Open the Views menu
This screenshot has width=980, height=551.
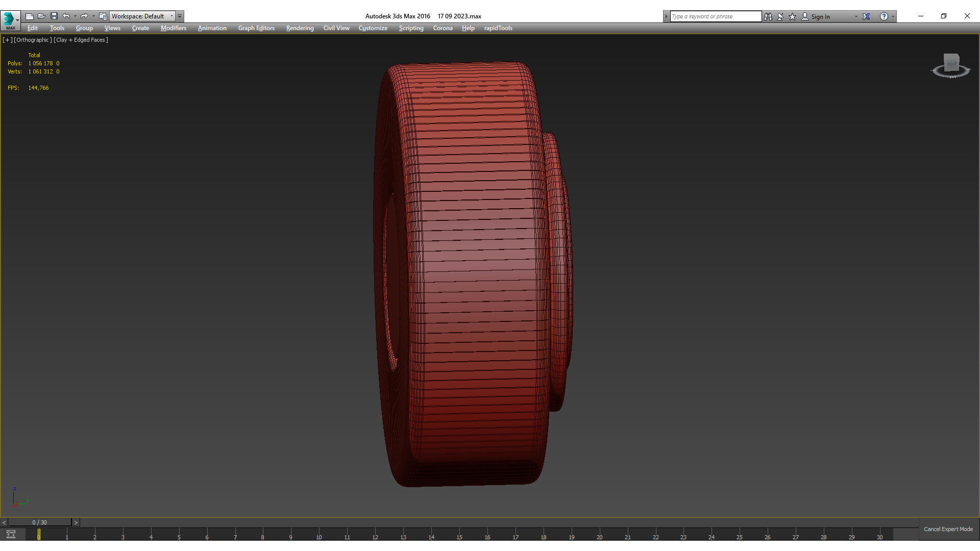pos(112,28)
